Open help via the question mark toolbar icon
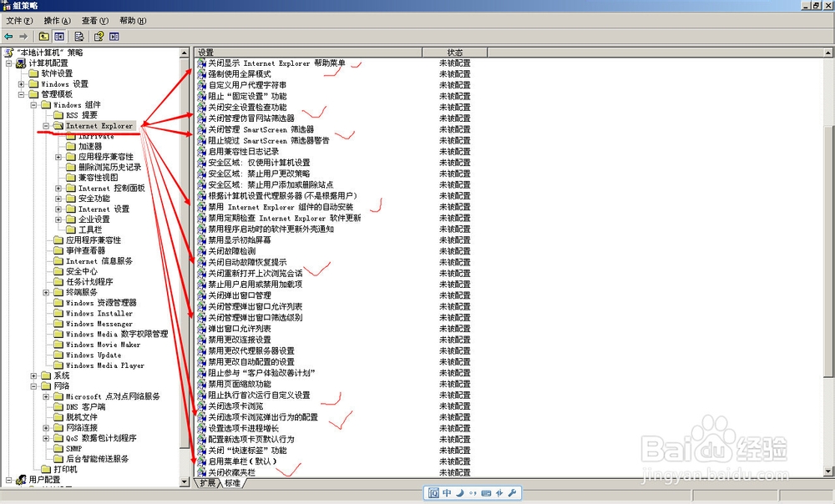Viewport: 835px width, 504px height. click(x=99, y=36)
